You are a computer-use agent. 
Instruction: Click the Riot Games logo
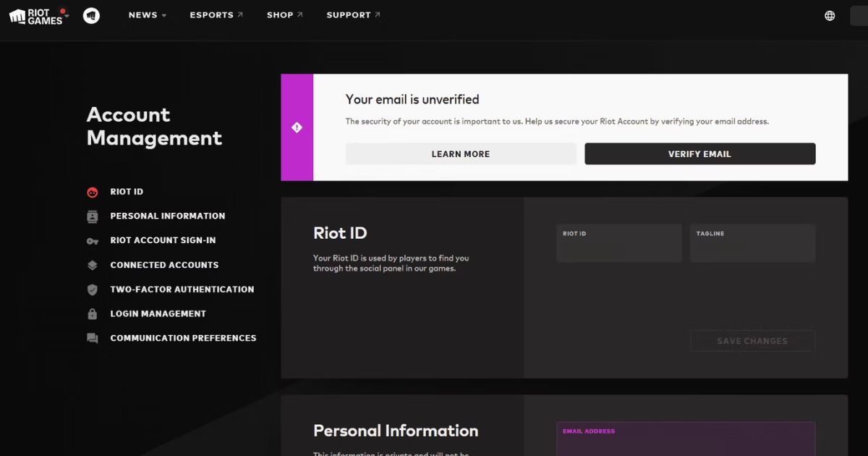[x=35, y=15]
